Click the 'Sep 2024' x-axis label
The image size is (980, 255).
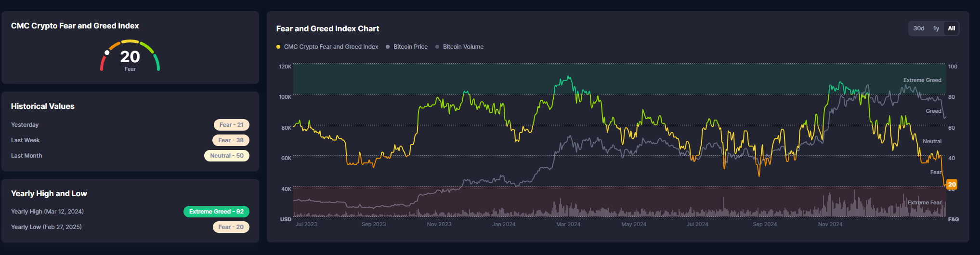(x=765, y=224)
